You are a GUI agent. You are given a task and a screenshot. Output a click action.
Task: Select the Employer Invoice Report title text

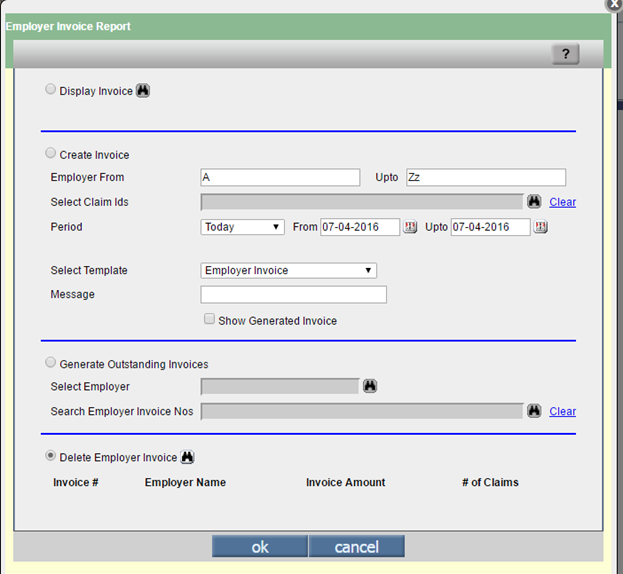coord(68,26)
